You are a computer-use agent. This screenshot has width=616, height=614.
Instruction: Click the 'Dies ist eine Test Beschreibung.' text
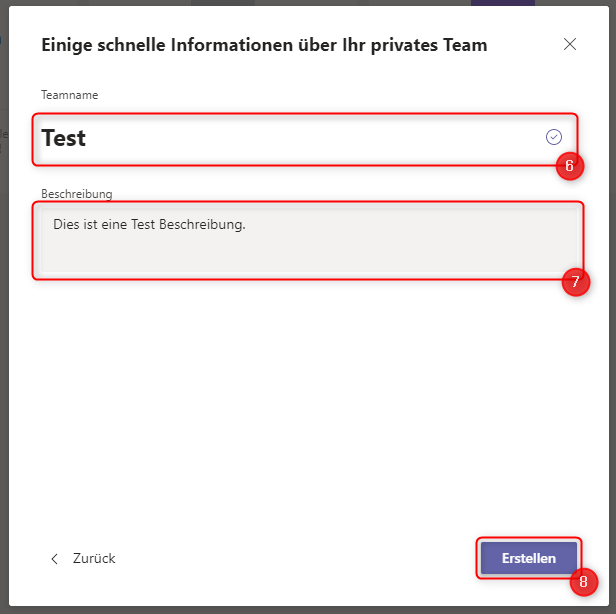tap(149, 224)
